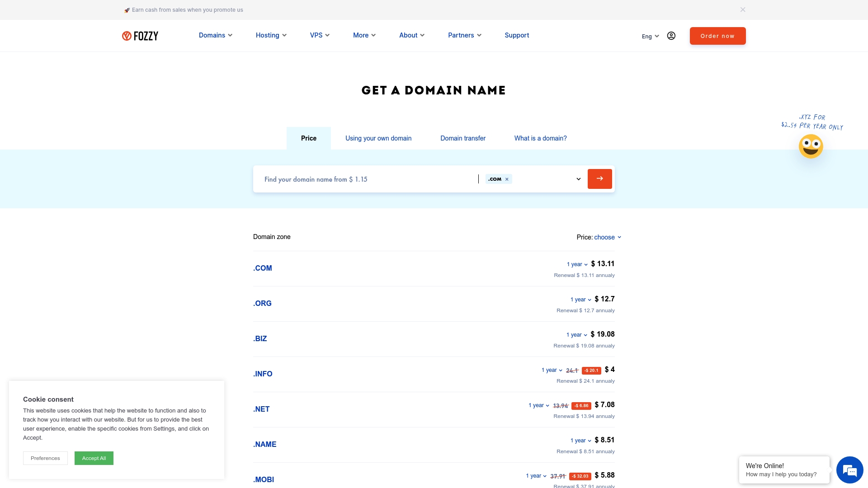Accept all cookies
Screen dimensions: 868x488
94,458
